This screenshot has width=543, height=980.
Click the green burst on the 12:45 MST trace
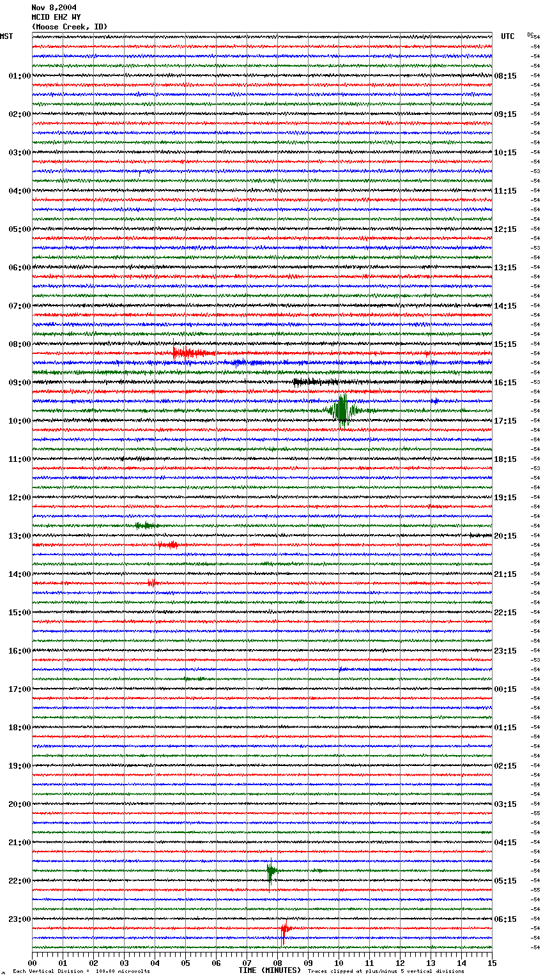tap(145, 526)
